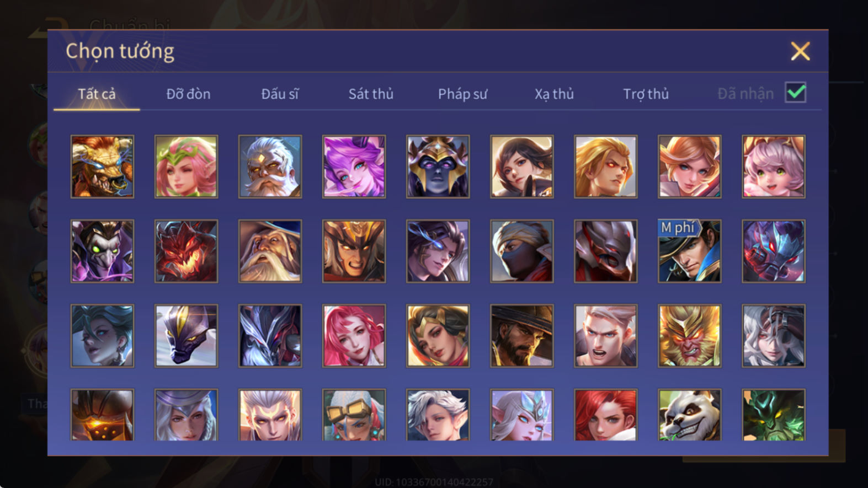Pick the purple-haired girl hero portrait
868x488 pixels.
coord(354,167)
